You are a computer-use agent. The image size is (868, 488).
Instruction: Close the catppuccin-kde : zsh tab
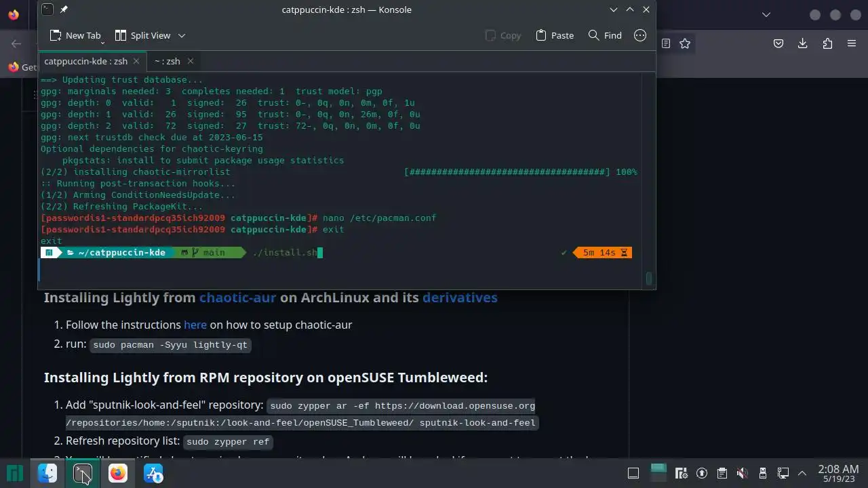pyautogui.click(x=136, y=61)
